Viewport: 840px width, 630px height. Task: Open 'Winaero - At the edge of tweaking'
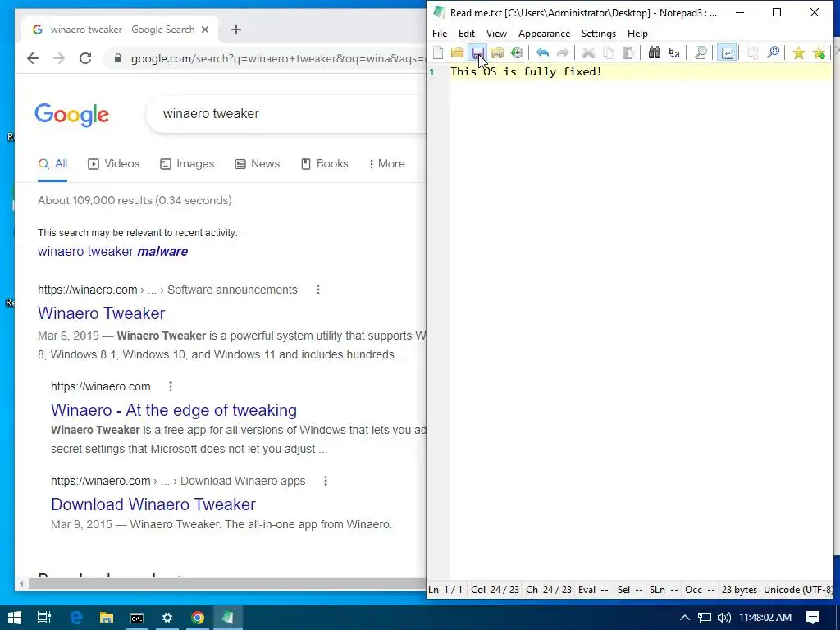(174, 410)
